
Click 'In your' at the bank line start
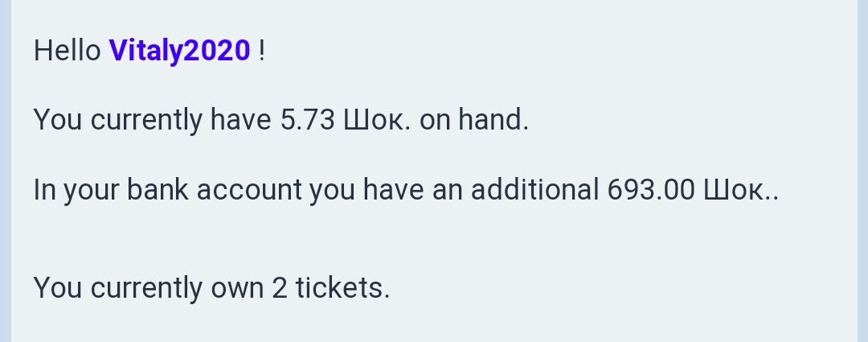click(x=64, y=190)
